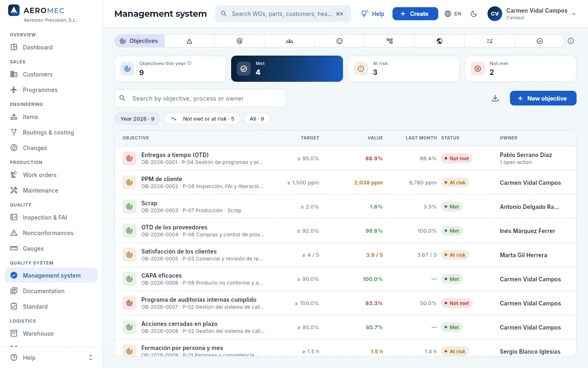Expand the sidebar Help menu chevrons
This screenshot has height=368, width=588.
91,358
